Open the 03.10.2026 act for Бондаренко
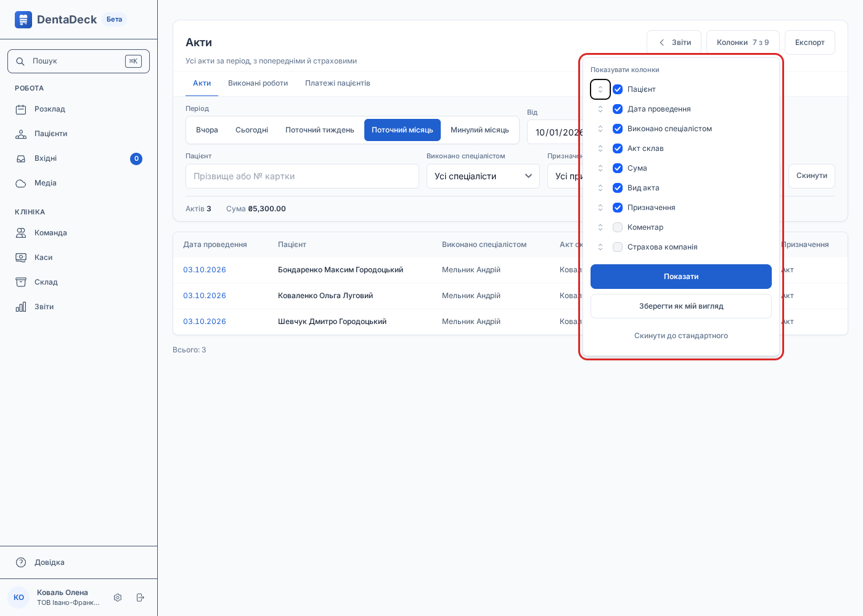Screen dimensions: 863x616 (x=205, y=270)
